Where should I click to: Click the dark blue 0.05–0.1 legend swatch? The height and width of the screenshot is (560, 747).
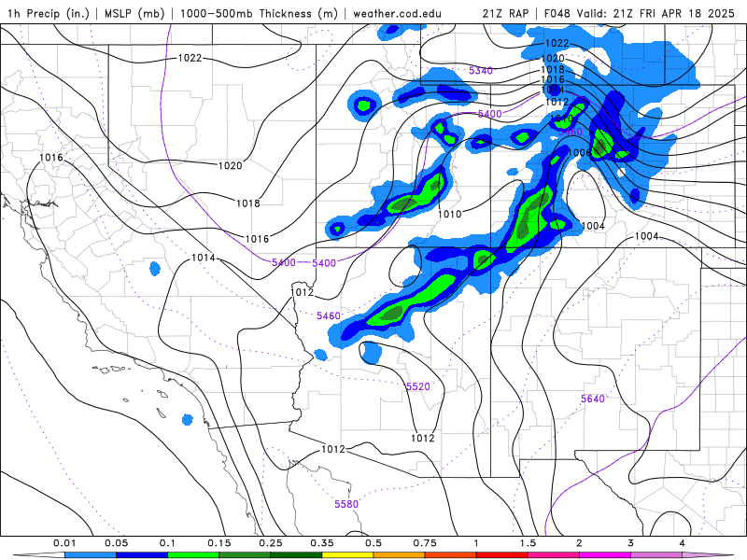tap(142, 555)
